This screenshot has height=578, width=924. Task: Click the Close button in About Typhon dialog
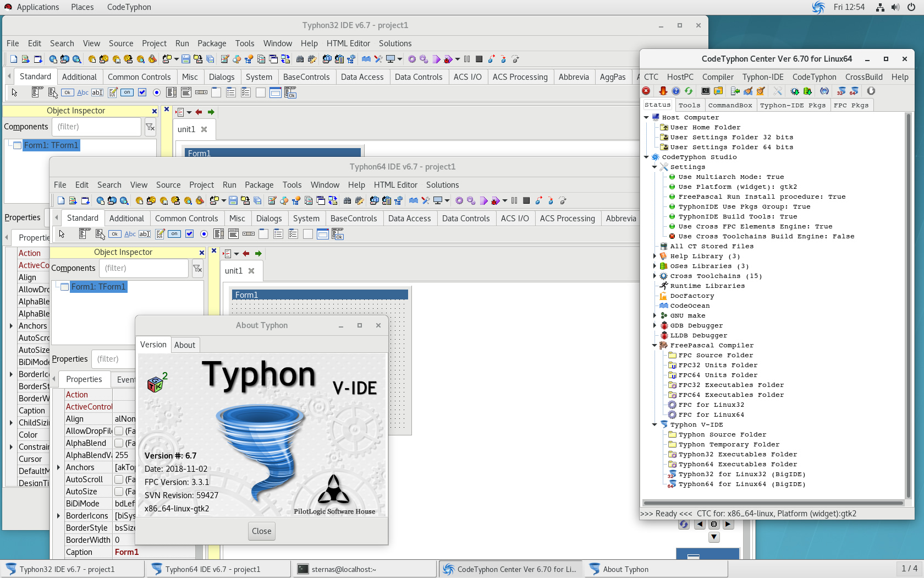262,531
